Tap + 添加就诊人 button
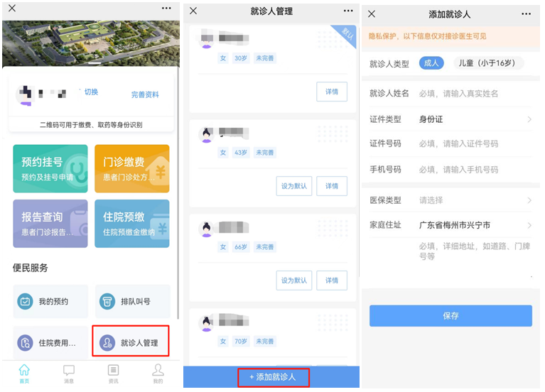545x392 pixels. (273, 376)
